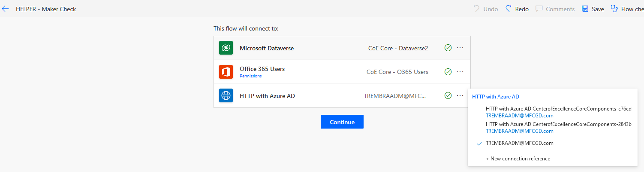644x172 pixels.
Task: Click the Microsoft Dataverse connector name
Action: 267,48
